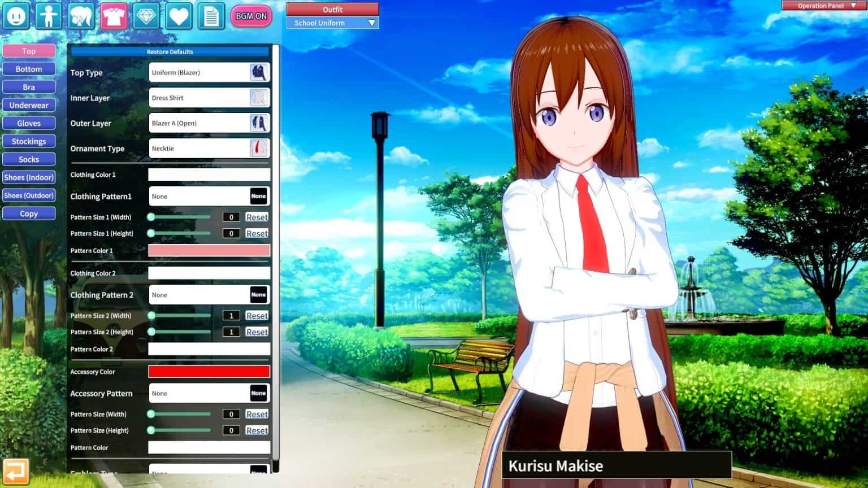Viewport: 868px width, 488px height.
Task: Click the Necktie thumbnail for Ornament Type
Action: (x=259, y=148)
